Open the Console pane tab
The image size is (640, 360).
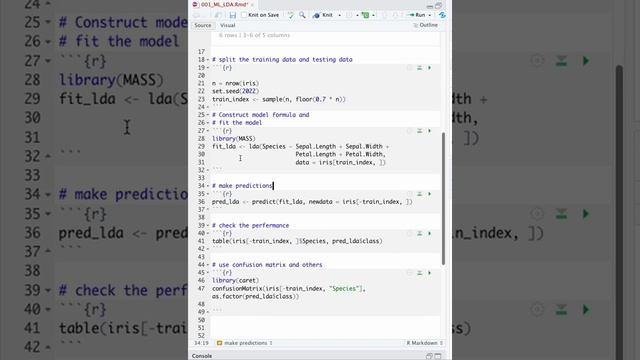(x=202, y=356)
